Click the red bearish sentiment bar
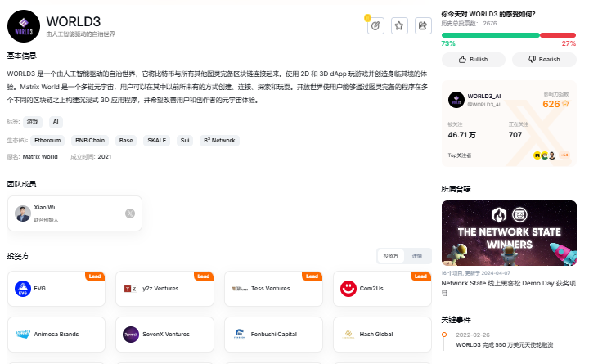Viewport: 589px width, 364px height. click(558, 35)
